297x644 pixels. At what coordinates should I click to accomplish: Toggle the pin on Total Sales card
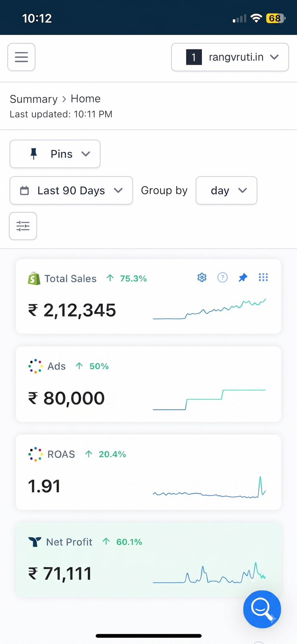click(x=243, y=277)
